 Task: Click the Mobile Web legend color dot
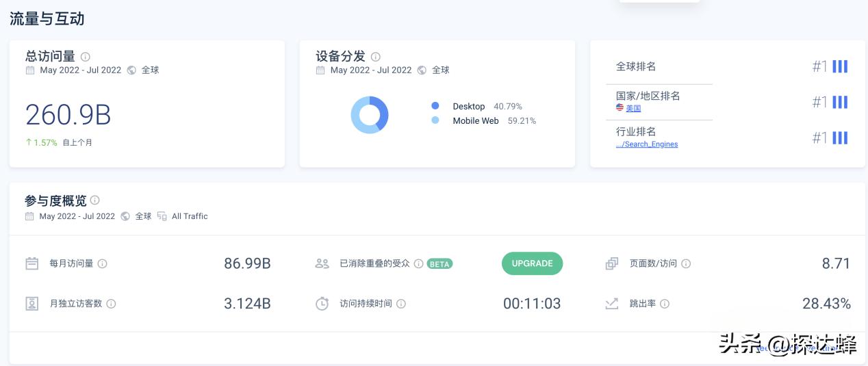coord(435,120)
